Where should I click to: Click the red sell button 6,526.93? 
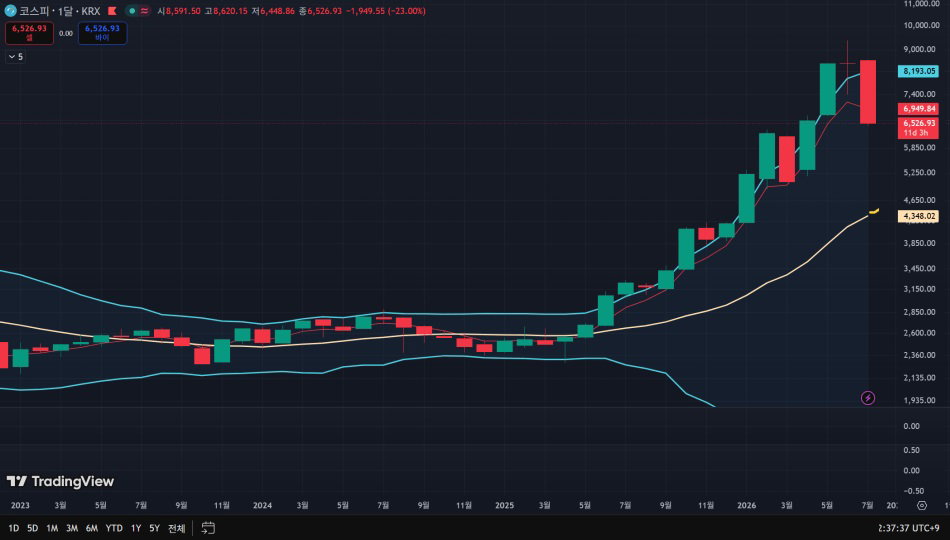tap(29, 33)
